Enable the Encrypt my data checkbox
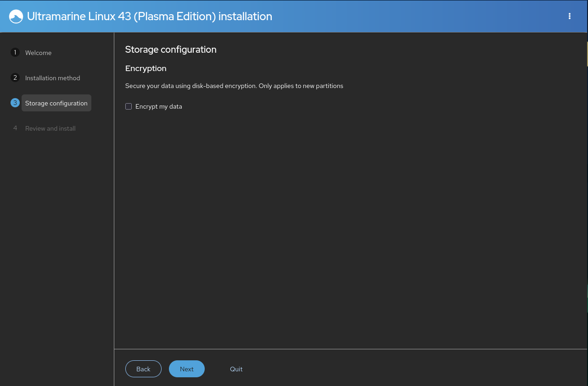Viewport: 588px width, 386px height. click(x=129, y=106)
